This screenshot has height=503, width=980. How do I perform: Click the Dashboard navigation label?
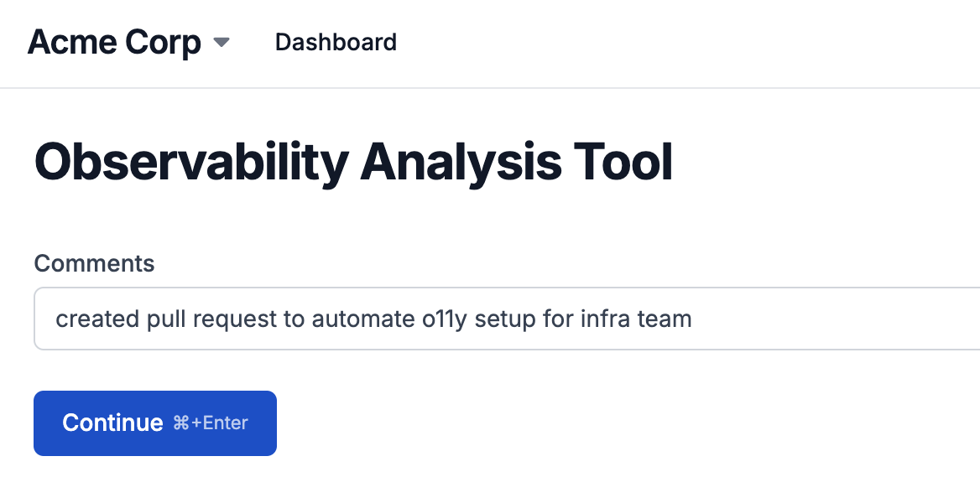(336, 42)
